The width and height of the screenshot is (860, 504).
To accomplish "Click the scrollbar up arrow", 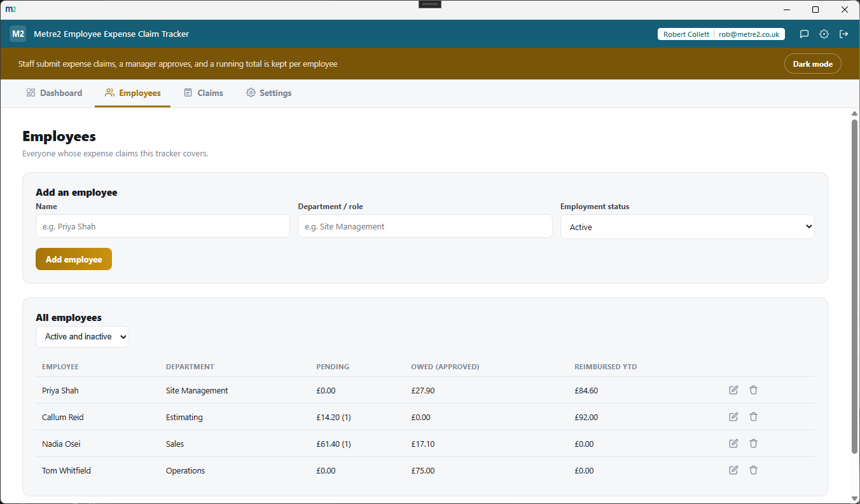I will [x=854, y=114].
